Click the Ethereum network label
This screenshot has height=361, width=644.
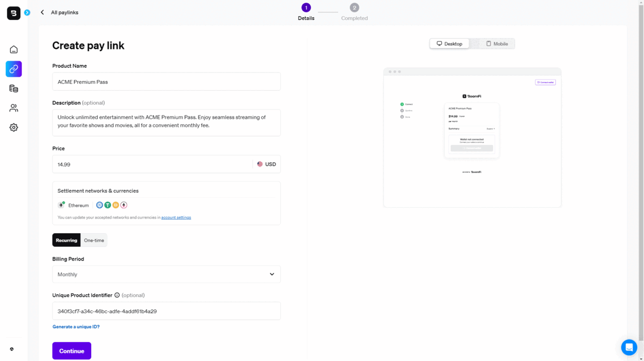pyautogui.click(x=79, y=205)
